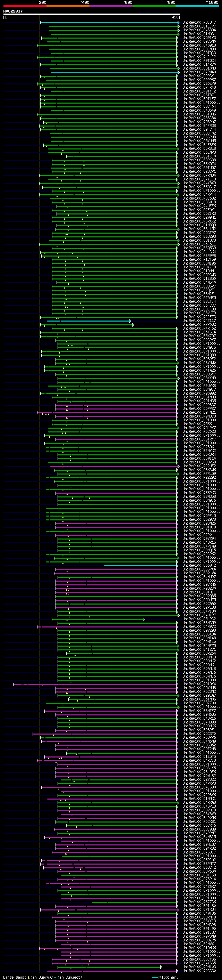Click the cyan alignment bar for A8J3F7
The width and height of the screenshot is (222, 980).
click(110, 23)
